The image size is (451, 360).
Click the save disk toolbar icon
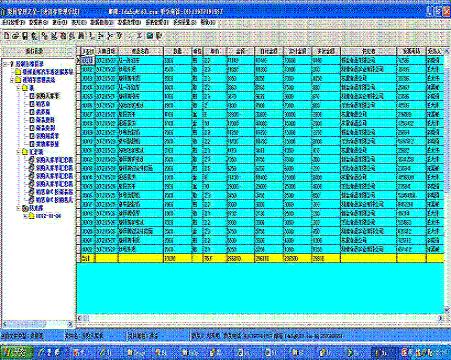(25, 36)
